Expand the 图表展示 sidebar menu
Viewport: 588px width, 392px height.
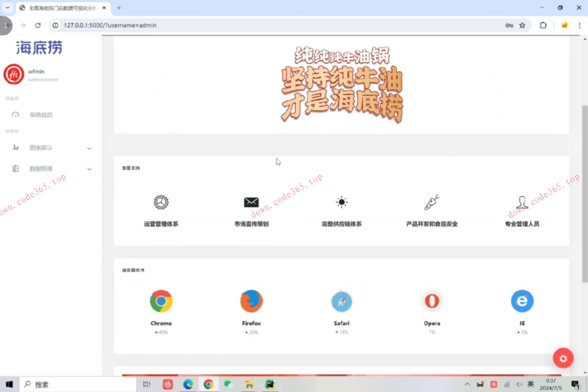[89, 148]
